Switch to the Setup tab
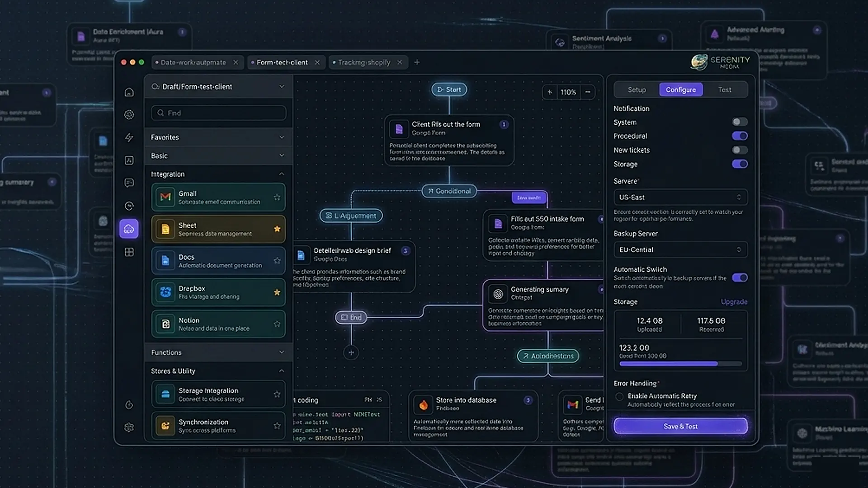This screenshot has height=488, width=868. (637, 89)
